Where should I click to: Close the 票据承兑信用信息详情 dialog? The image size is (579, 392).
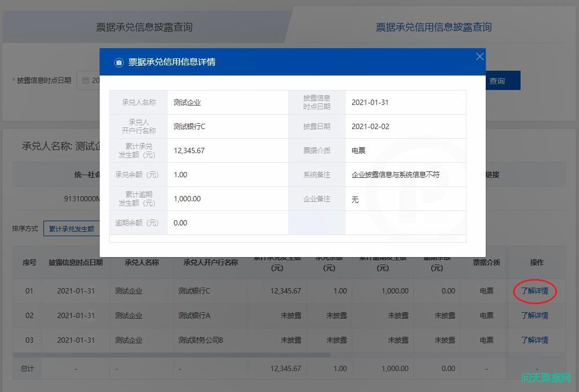tap(479, 56)
